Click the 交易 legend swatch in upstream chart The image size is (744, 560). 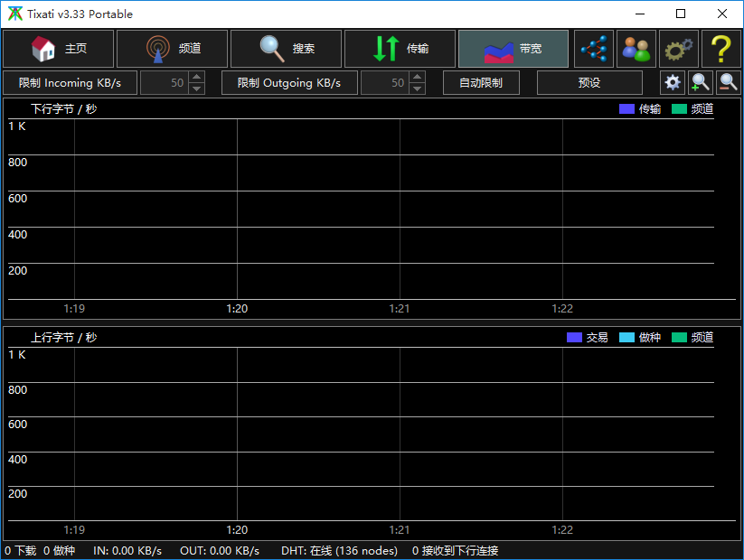[x=574, y=337]
